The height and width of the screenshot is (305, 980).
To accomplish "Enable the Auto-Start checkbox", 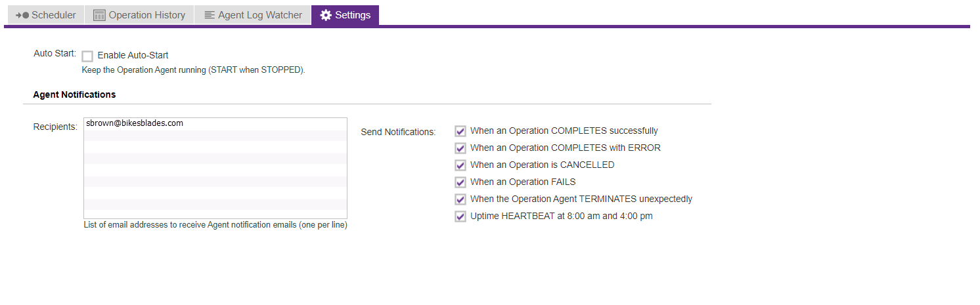I will pos(87,56).
